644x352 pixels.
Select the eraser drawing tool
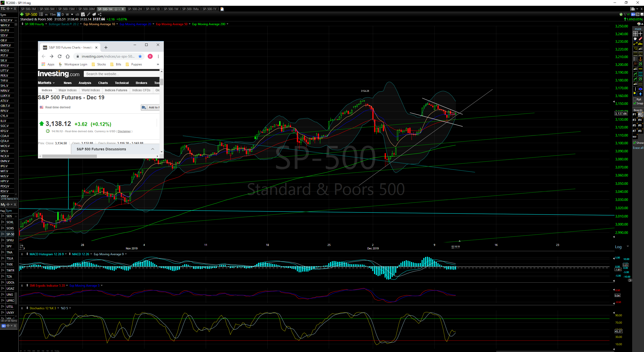640,39
